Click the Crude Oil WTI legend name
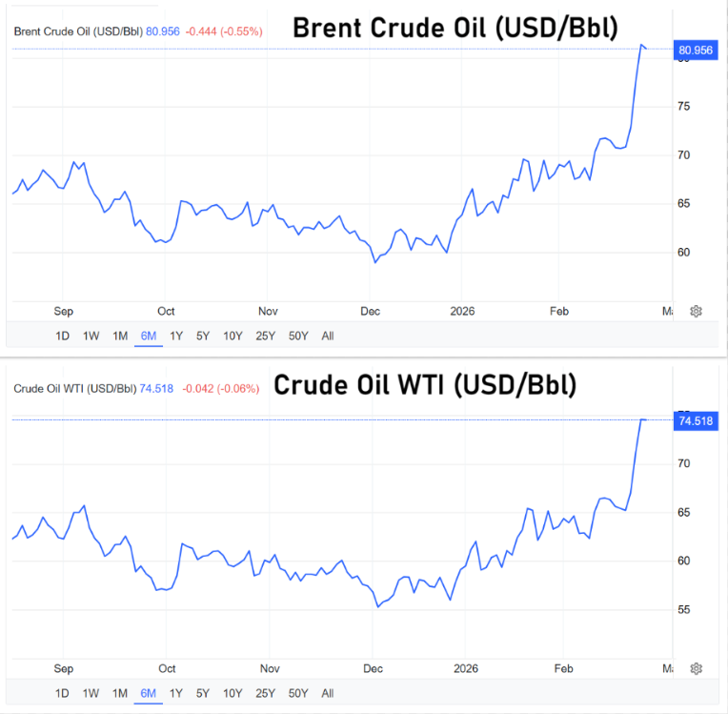Screen dimensions: 728x714 [73, 388]
